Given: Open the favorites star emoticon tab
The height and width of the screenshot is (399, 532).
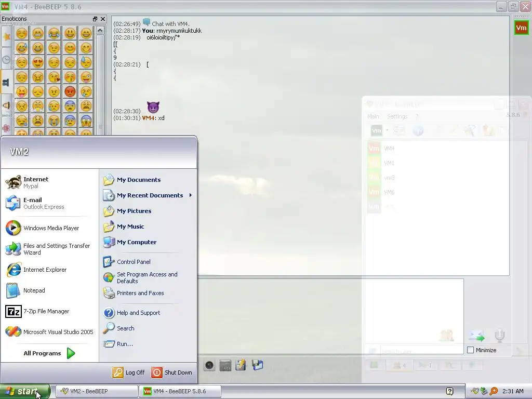Looking at the screenshot, I should coord(6,37).
